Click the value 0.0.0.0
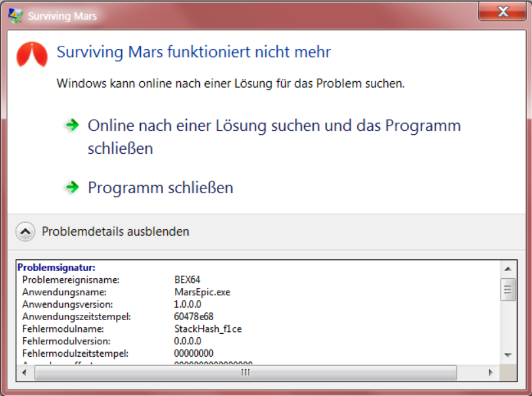This screenshot has width=532, height=396. [187, 341]
